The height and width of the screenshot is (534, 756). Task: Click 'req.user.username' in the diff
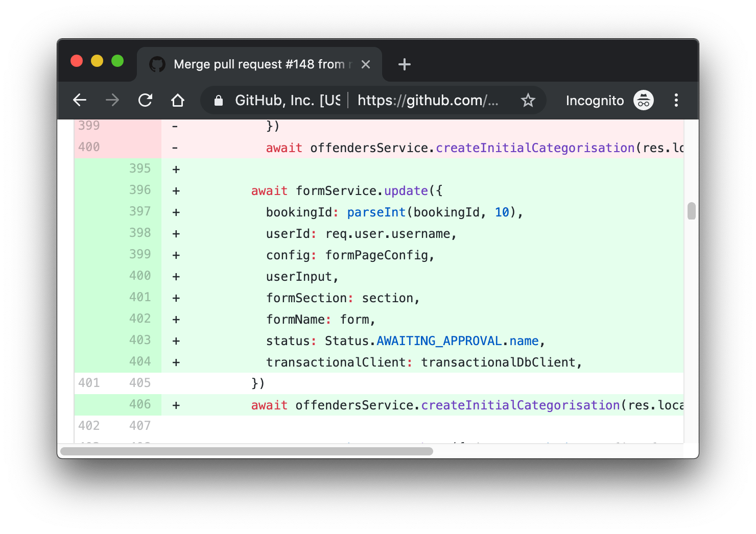pyautogui.click(x=388, y=234)
